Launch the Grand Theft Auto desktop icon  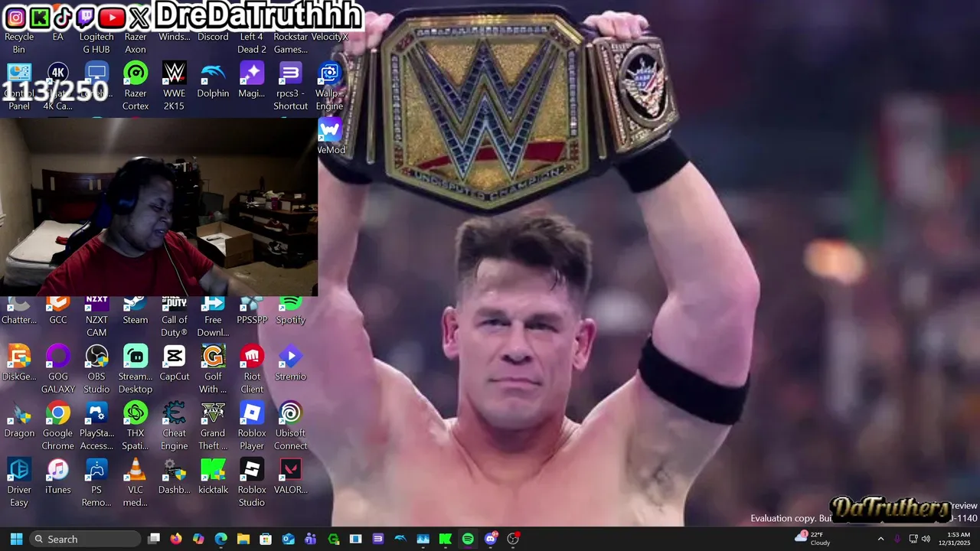[213, 413]
